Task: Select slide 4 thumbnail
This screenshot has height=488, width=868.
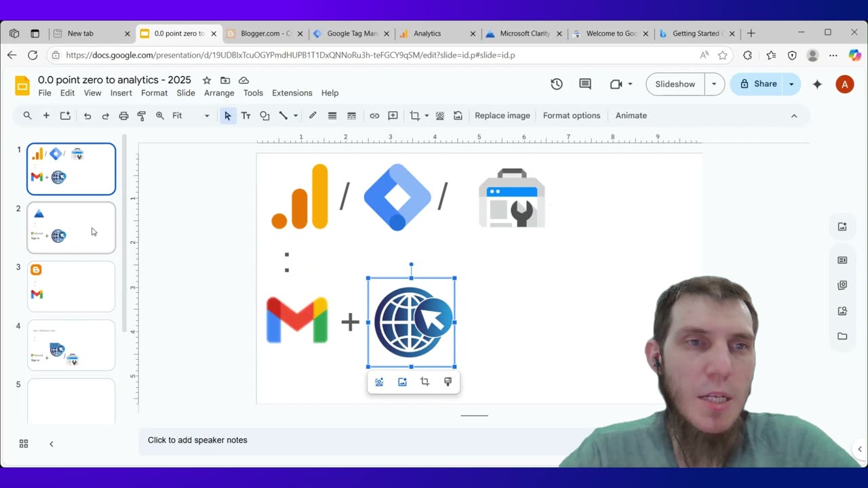Action: 71,345
